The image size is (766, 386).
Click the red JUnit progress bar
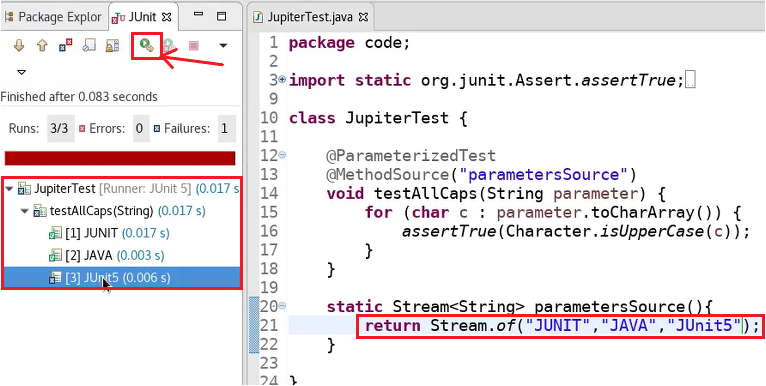click(120, 158)
